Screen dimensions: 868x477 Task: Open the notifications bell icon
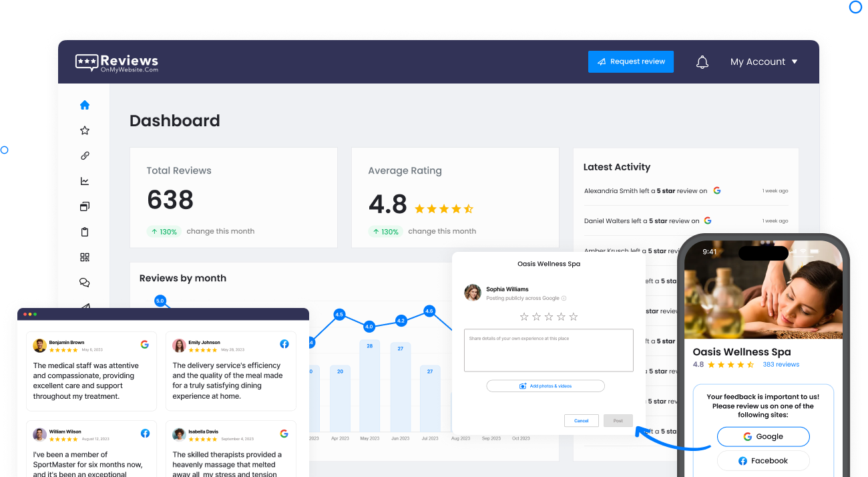702,62
